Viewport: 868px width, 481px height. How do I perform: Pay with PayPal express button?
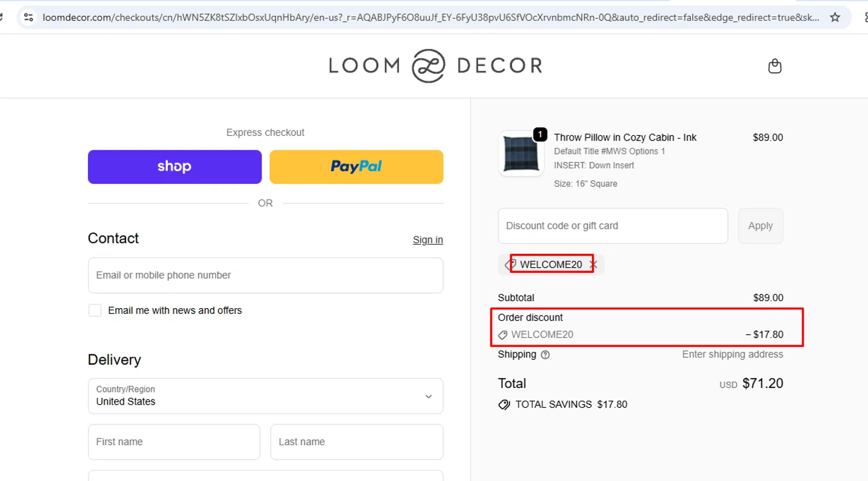pyautogui.click(x=356, y=167)
